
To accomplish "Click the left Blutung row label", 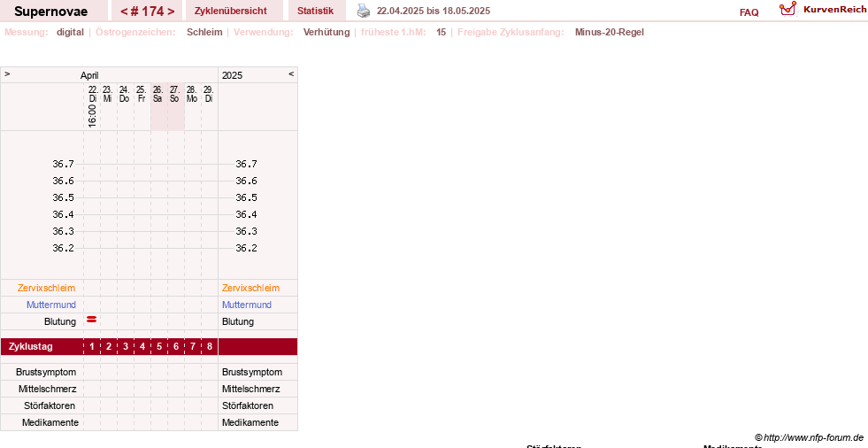I will 60,321.
